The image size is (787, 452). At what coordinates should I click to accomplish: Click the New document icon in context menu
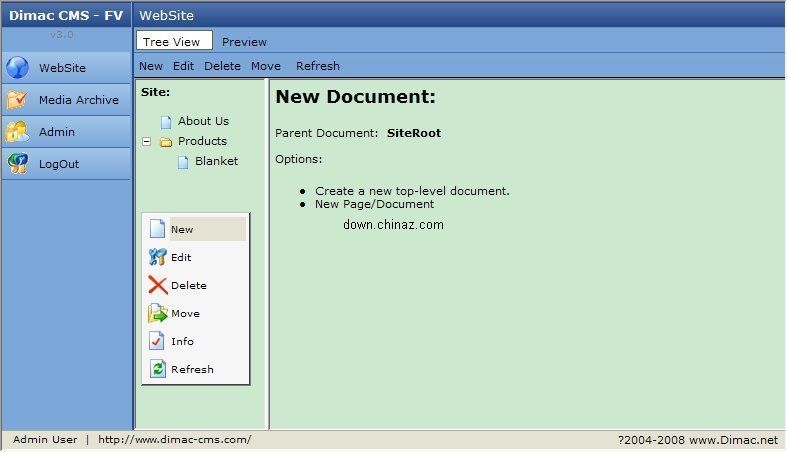157,229
